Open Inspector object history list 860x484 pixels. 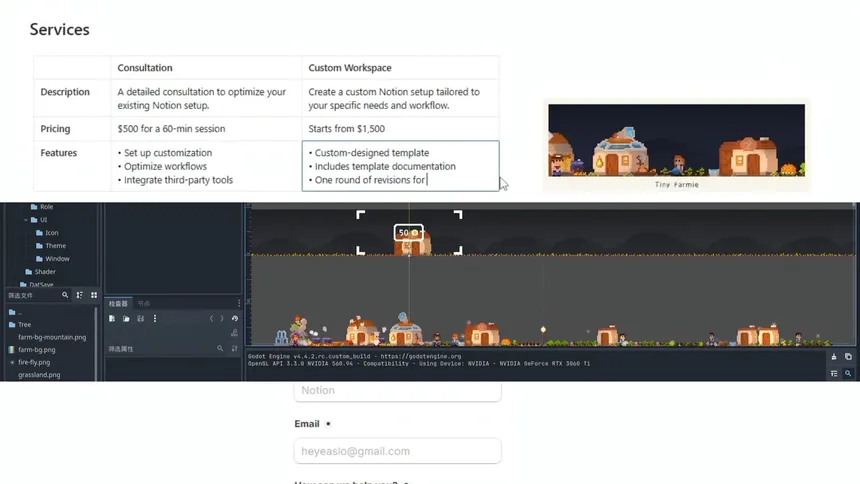click(x=235, y=318)
